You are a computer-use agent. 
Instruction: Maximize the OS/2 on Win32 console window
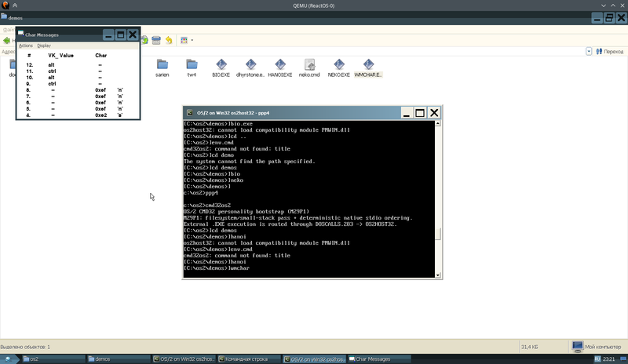tap(420, 113)
